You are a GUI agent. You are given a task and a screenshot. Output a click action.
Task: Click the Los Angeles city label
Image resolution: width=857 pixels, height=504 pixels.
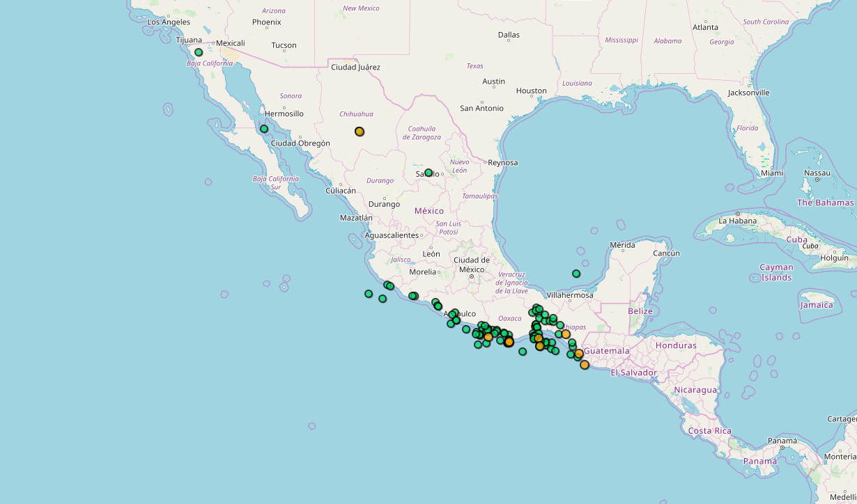(169, 22)
